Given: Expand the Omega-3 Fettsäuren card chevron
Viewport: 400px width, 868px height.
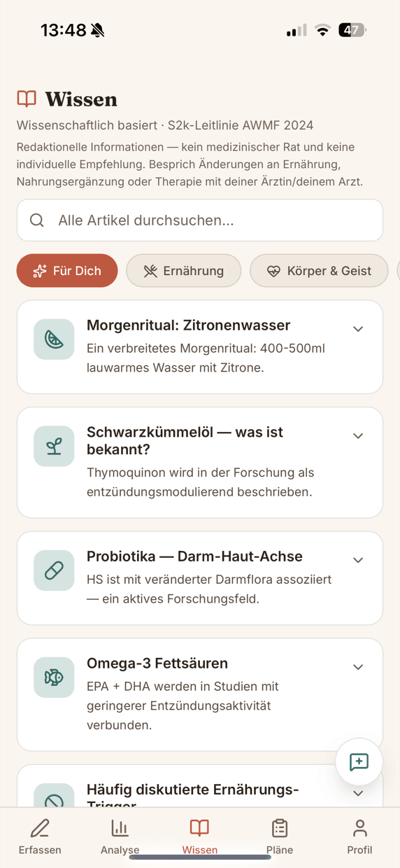Looking at the screenshot, I should click(x=358, y=667).
